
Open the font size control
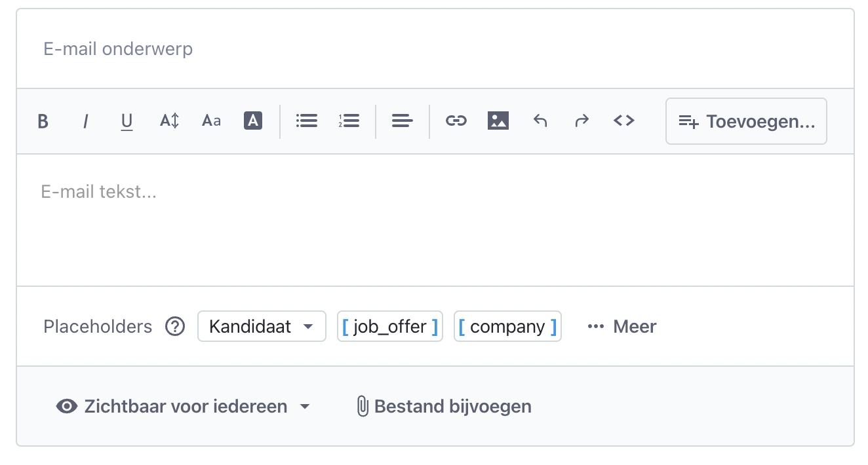(x=168, y=121)
